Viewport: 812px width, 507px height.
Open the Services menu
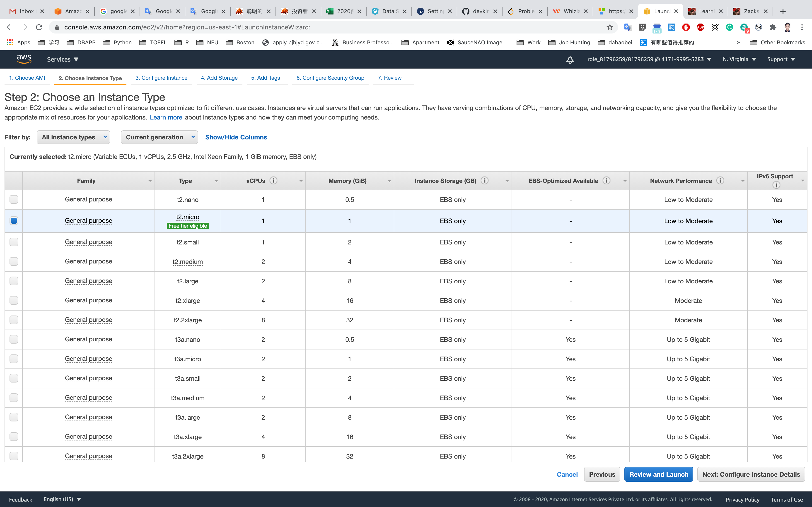point(62,59)
